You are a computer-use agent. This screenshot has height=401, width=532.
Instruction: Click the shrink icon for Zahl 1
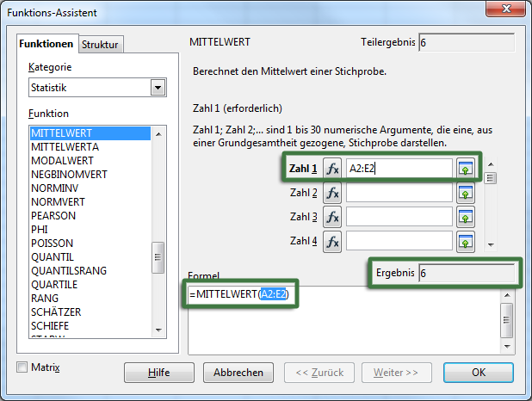click(x=466, y=169)
